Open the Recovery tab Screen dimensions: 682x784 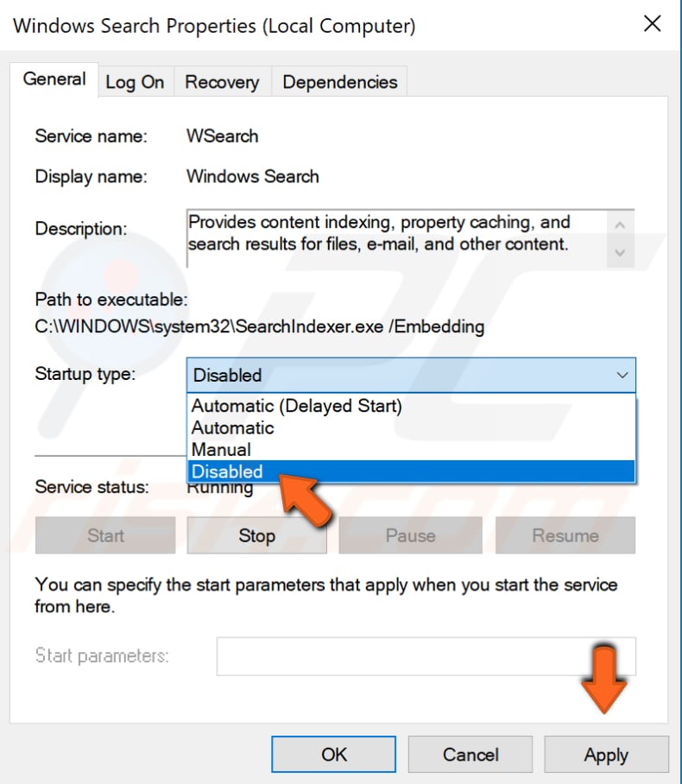[221, 81]
